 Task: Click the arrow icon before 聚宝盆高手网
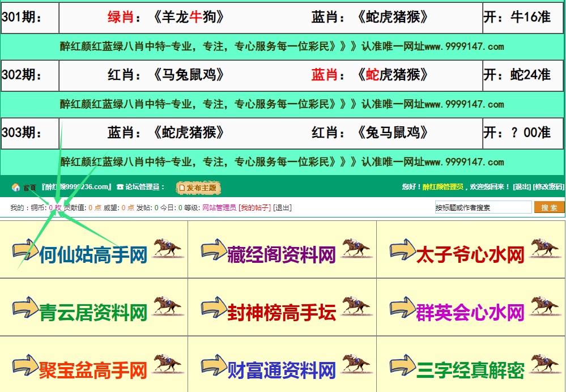[x=25, y=365]
